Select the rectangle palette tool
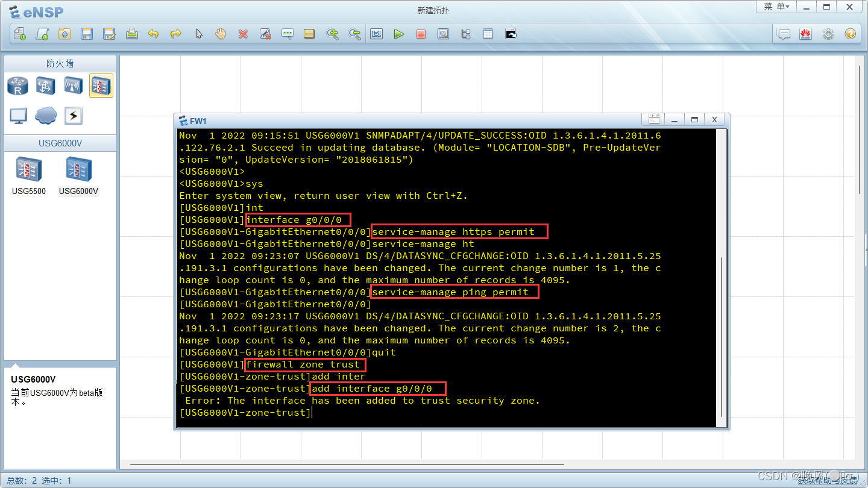Screen dimensions: 868x488 point(309,34)
